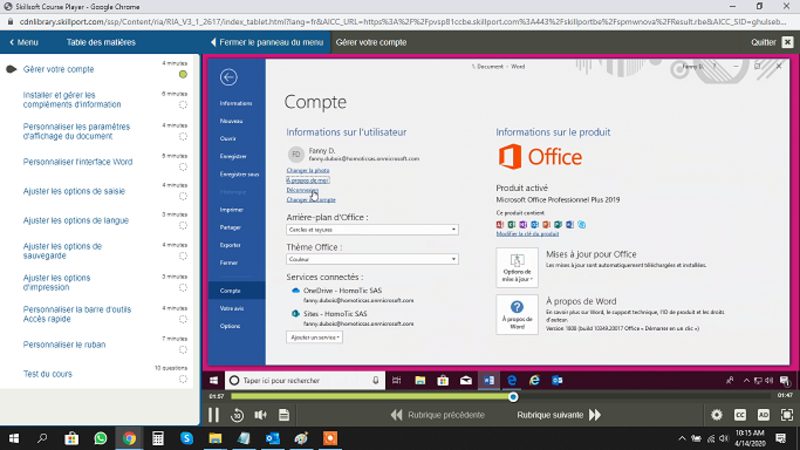
Task: Open File Explorer in inner taskbar
Action: point(420,380)
